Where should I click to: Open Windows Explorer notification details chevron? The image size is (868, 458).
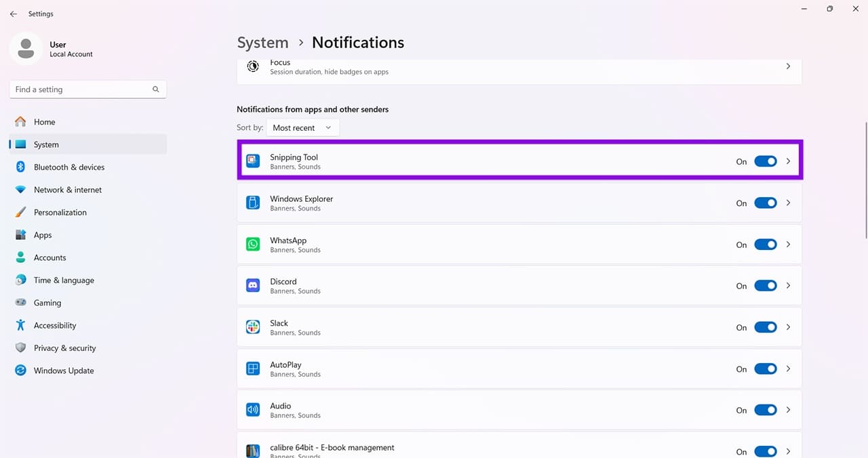click(x=788, y=203)
